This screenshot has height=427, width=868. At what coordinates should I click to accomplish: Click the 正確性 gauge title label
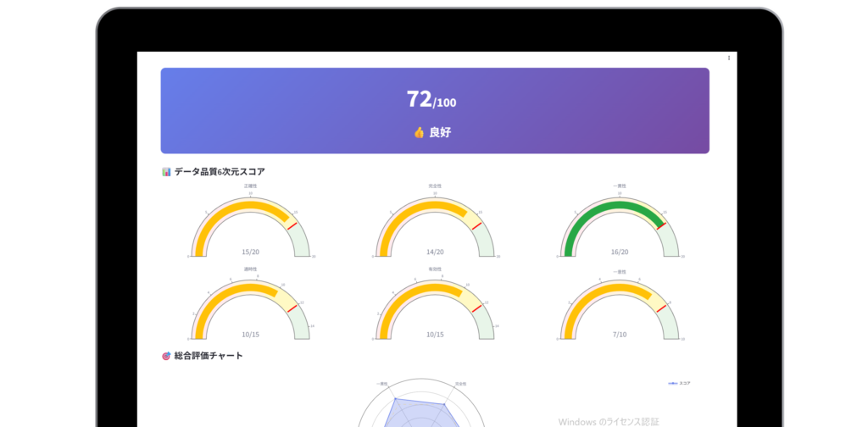coord(251,186)
